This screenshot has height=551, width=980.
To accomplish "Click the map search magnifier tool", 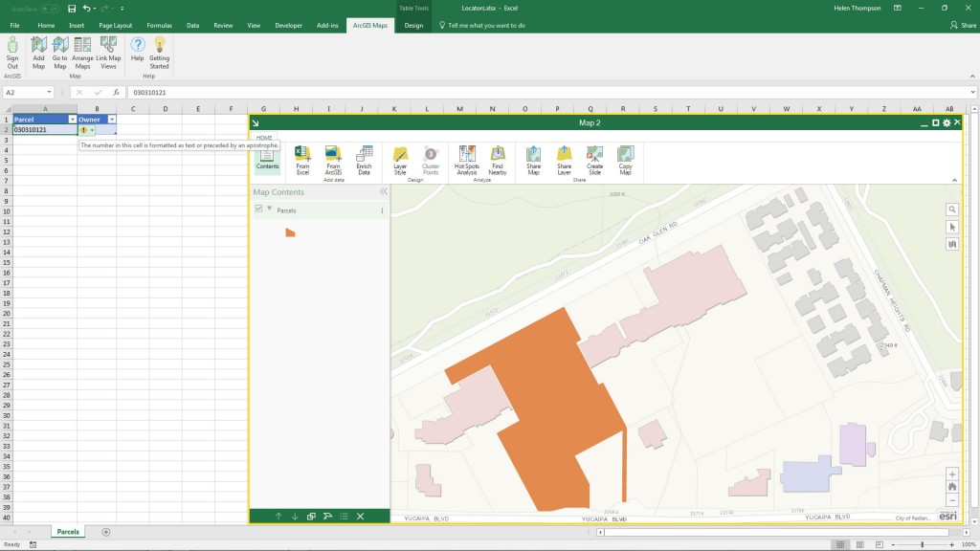I will (x=952, y=209).
